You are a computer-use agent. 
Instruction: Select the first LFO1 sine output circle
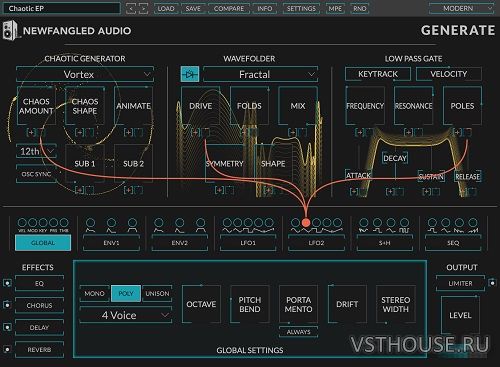[x=227, y=222]
